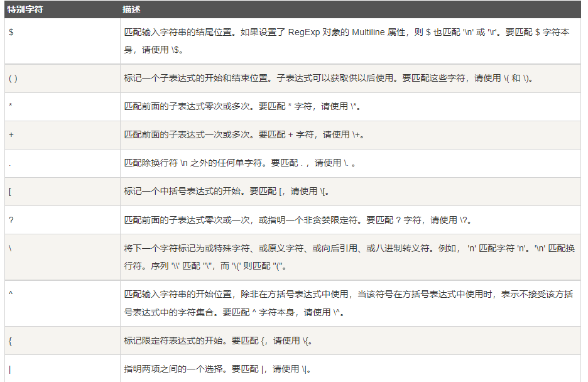Select the '|' special character cell
The height and width of the screenshot is (382, 588).
pos(62,369)
